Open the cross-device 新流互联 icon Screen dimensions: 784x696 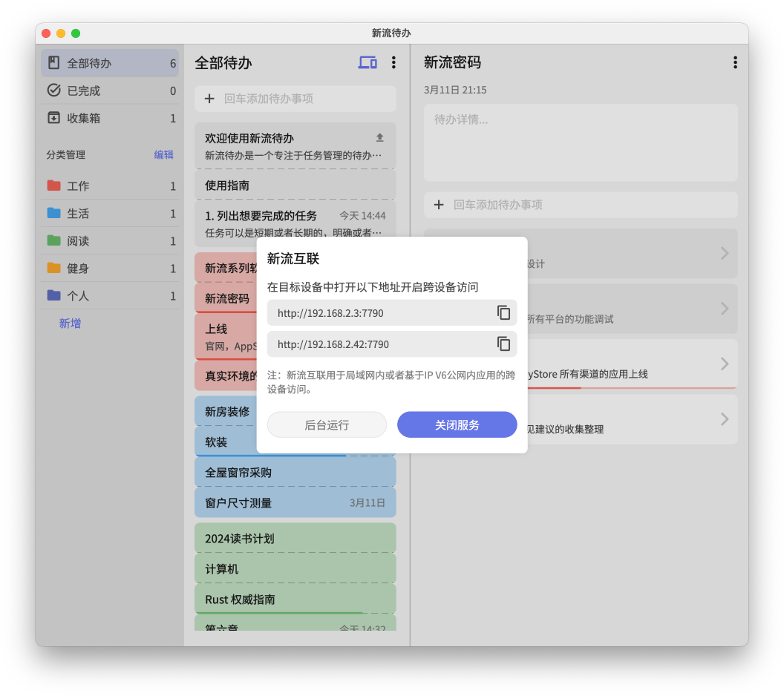coord(367,62)
